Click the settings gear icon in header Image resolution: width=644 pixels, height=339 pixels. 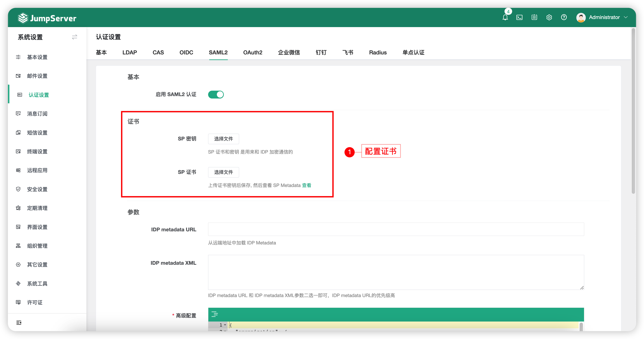(549, 17)
